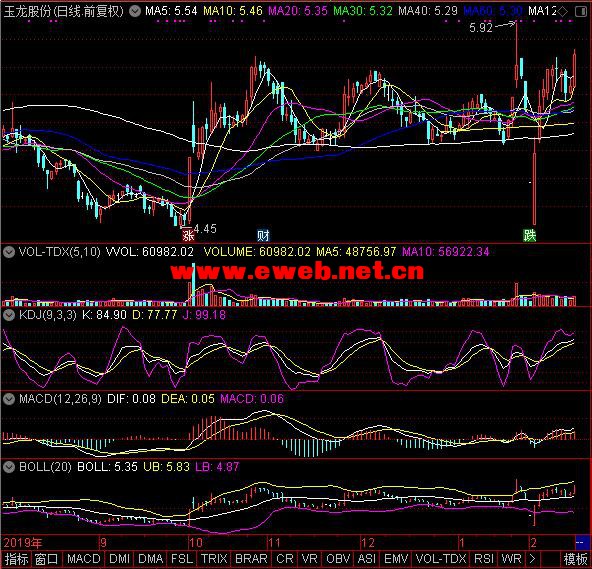
Task: Open the VOL-TDX indicator dropdown arrow
Action: point(9,252)
